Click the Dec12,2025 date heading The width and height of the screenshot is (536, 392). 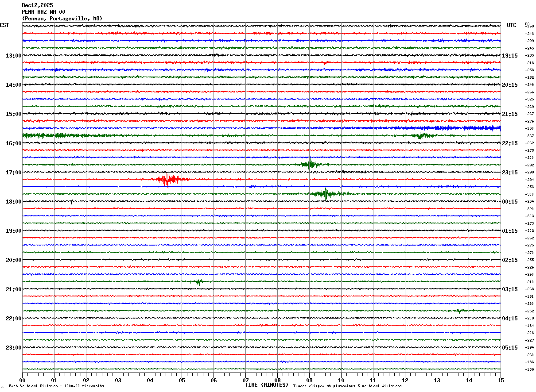[37, 5]
